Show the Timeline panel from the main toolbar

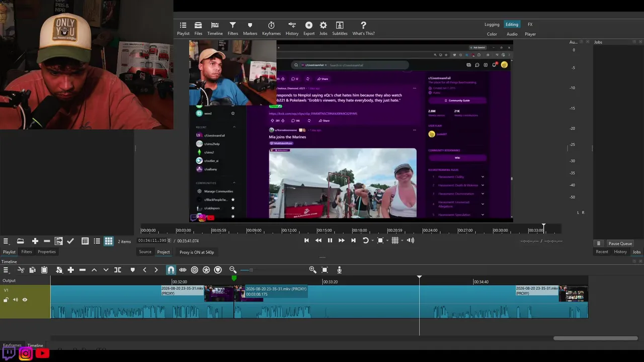pos(215,29)
